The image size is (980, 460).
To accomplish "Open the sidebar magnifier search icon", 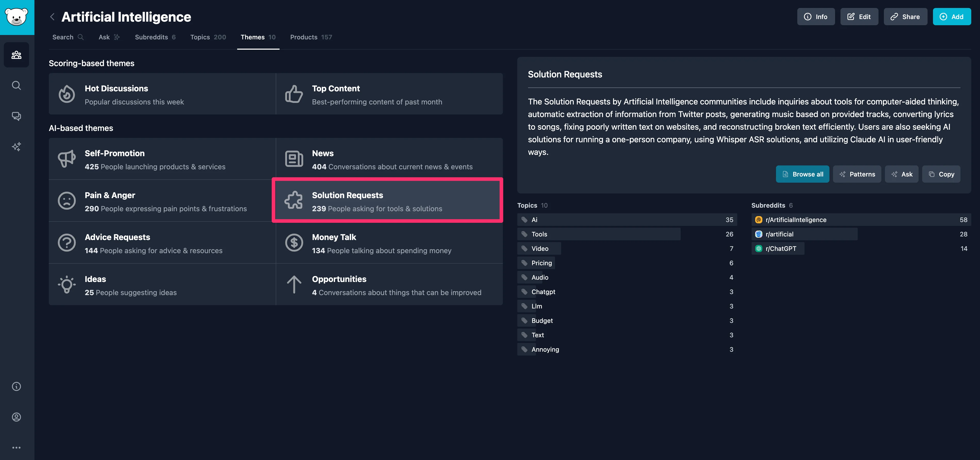I will 16,85.
